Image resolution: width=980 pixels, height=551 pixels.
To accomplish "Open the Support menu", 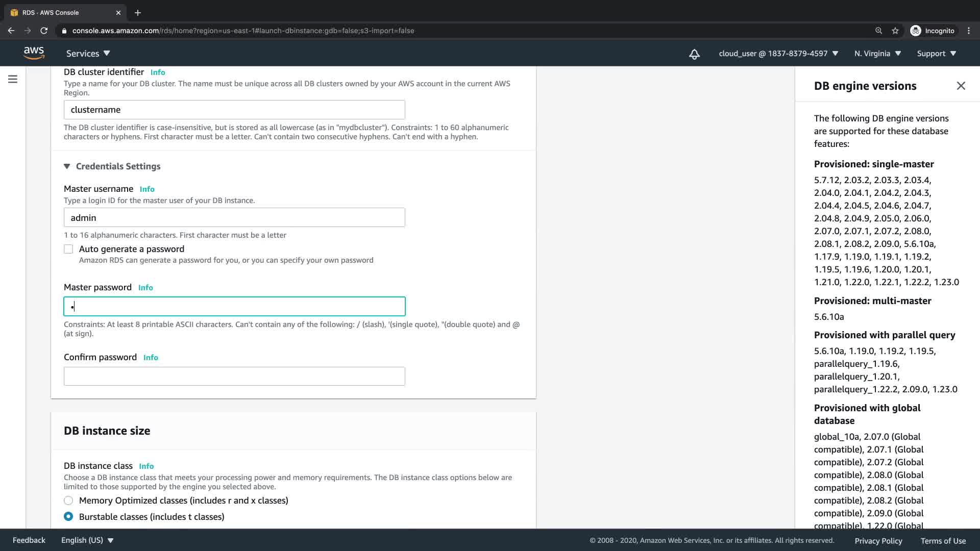I will (x=936, y=54).
